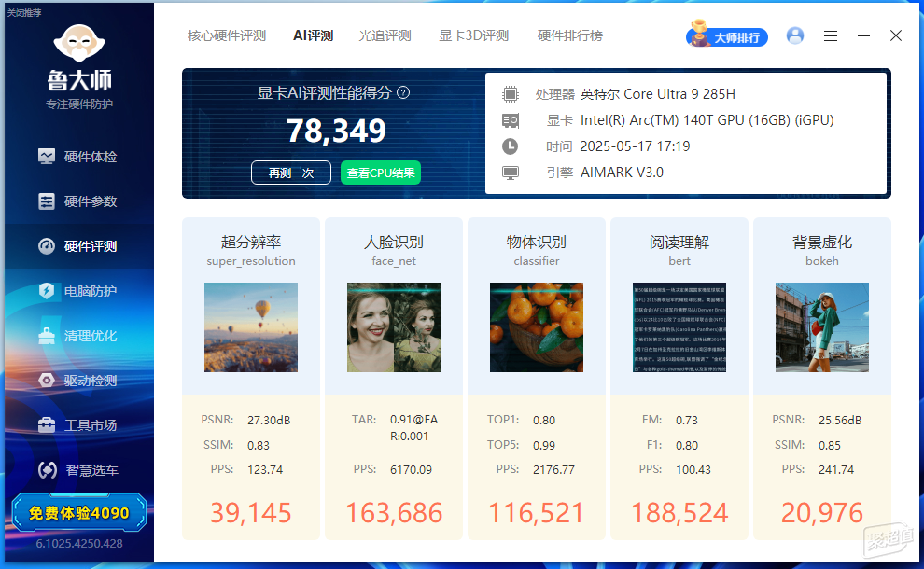
Task: Click the 免费体验4090 banner button
Action: click(x=79, y=512)
